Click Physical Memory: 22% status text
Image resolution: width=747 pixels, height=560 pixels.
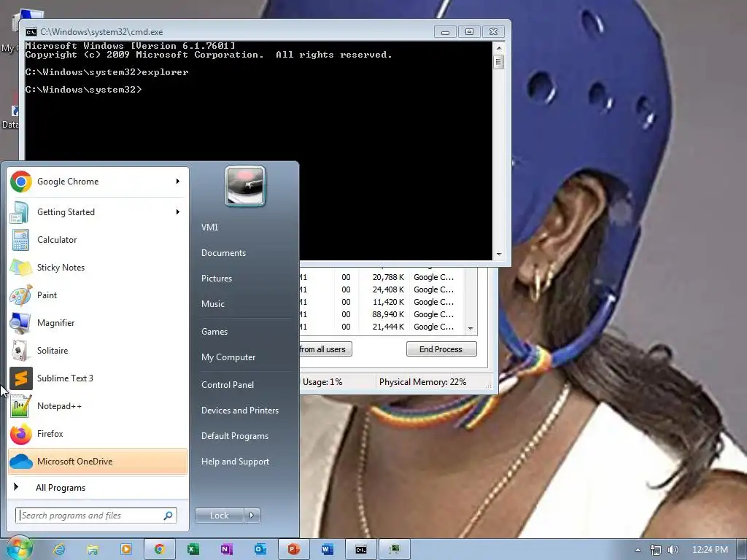422,382
